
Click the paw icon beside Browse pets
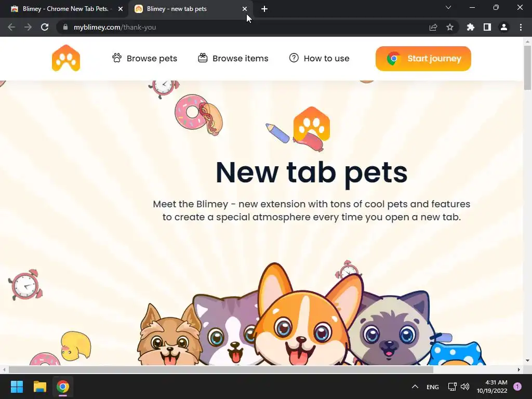117,58
